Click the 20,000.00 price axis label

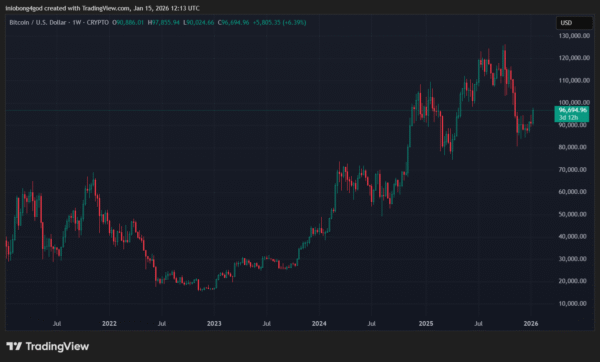click(x=572, y=281)
